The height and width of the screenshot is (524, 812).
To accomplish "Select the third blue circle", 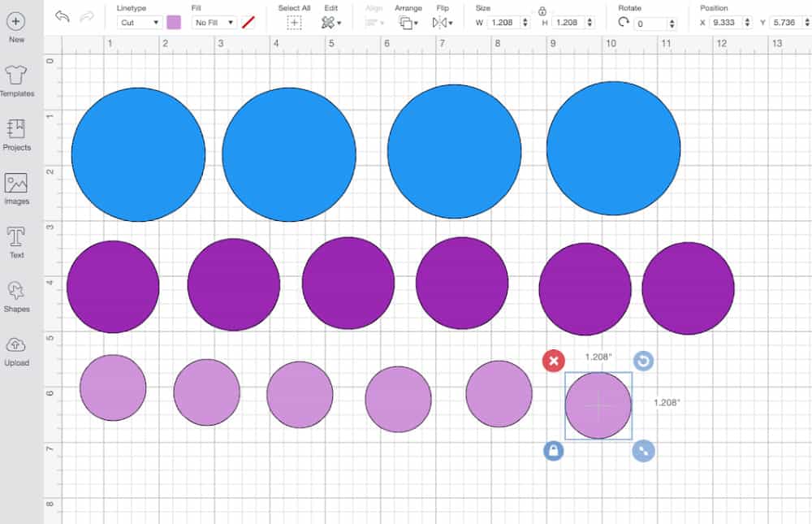I will (x=454, y=151).
